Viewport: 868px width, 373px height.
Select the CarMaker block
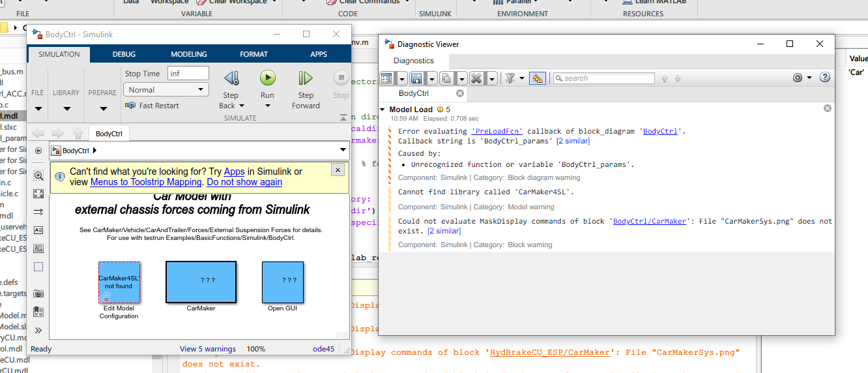(201, 282)
